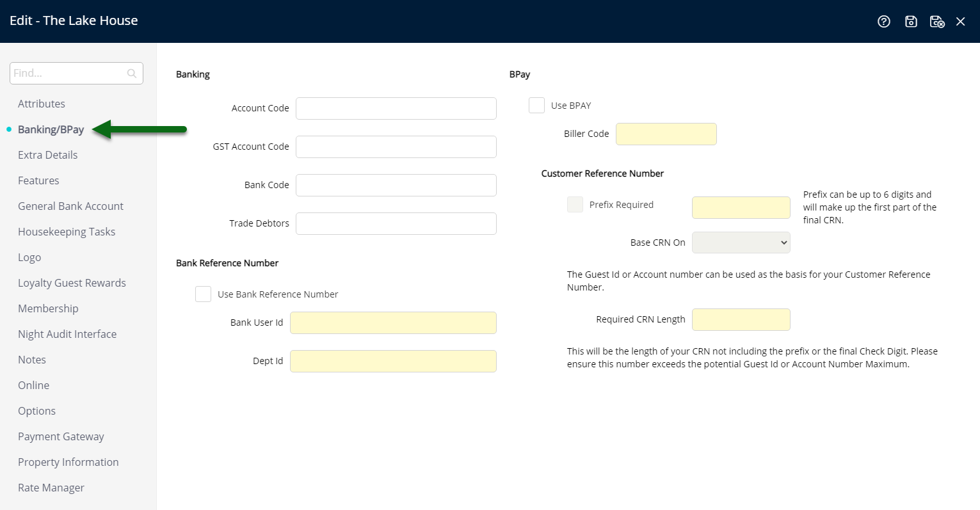The width and height of the screenshot is (980, 510).
Task: Click the Bank Code field
Action: 396,185
